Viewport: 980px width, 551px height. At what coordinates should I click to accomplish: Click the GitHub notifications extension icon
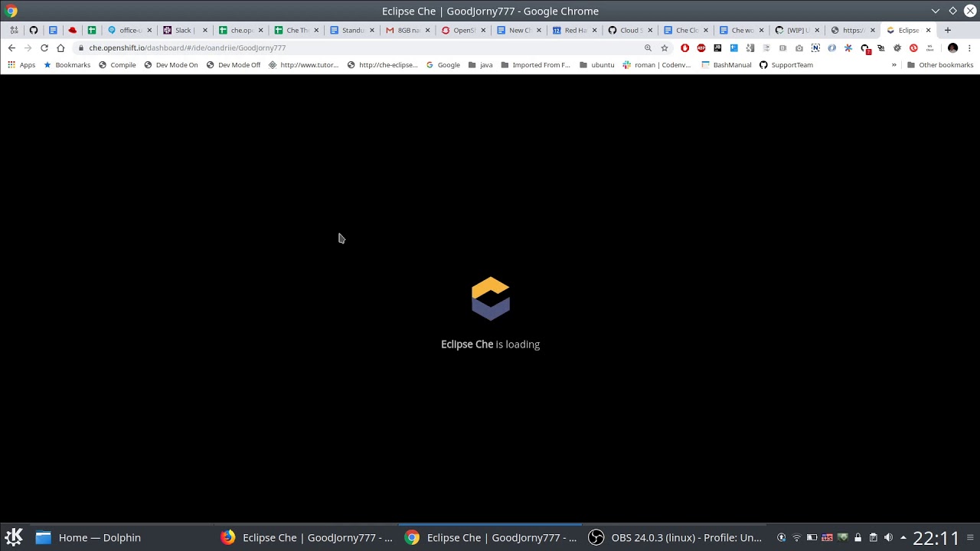865,48
